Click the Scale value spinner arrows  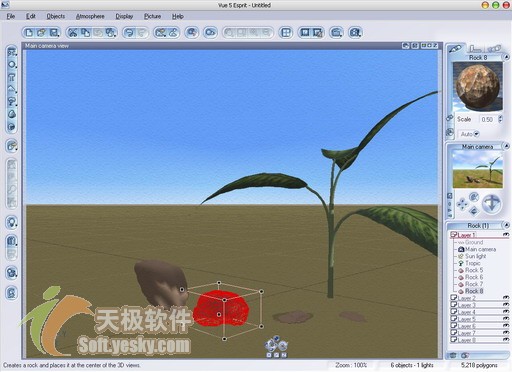[x=500, y=119]
